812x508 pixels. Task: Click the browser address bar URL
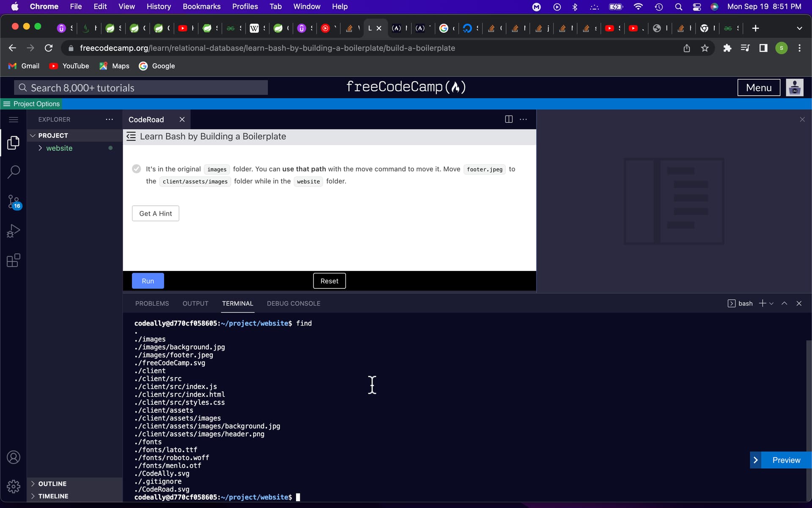click(267, 48)
